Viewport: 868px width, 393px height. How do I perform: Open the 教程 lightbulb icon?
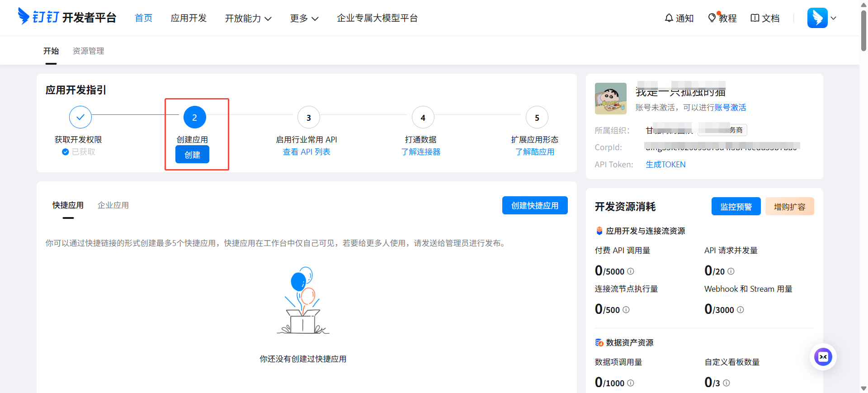coord(712,18)
